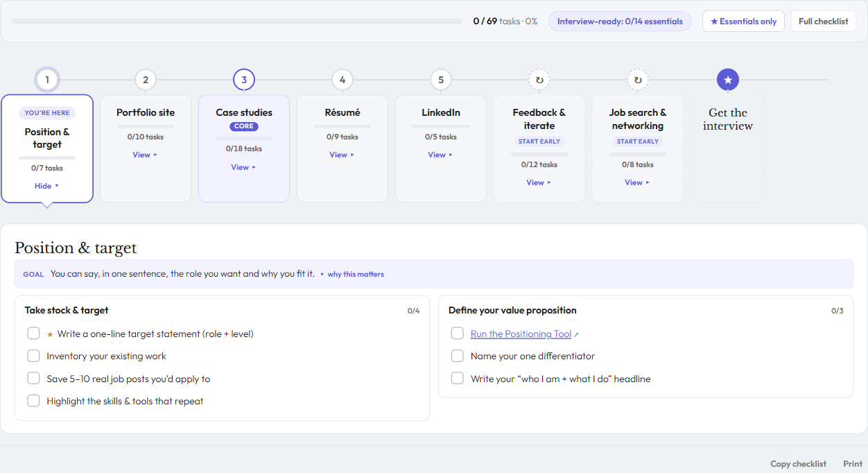The width and height of the screenshot is (868, 473).
Task: Click the loop icon above Feedback & iterate
Action: [539, 80]
